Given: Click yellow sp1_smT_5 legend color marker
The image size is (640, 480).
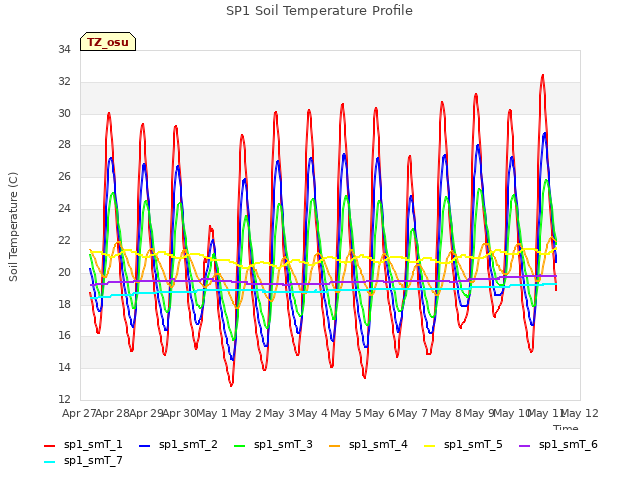Looking at the screenshot, I should click(x=429, y=446).
